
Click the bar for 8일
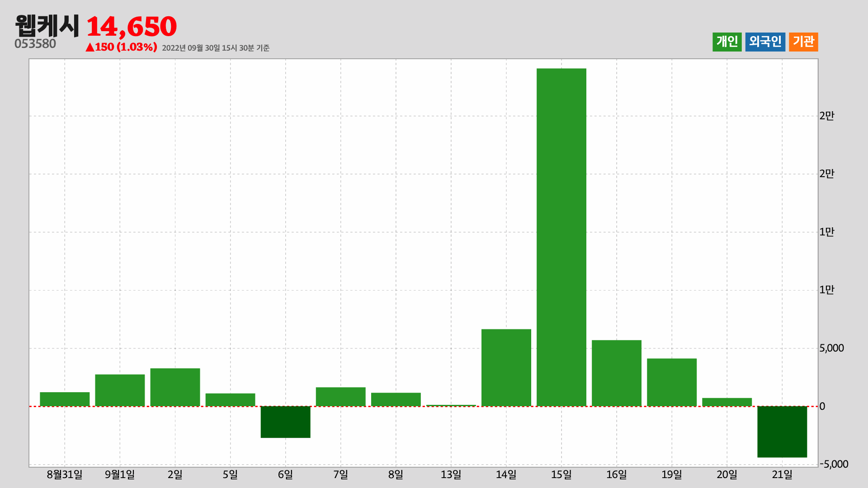tap(396, 399)
